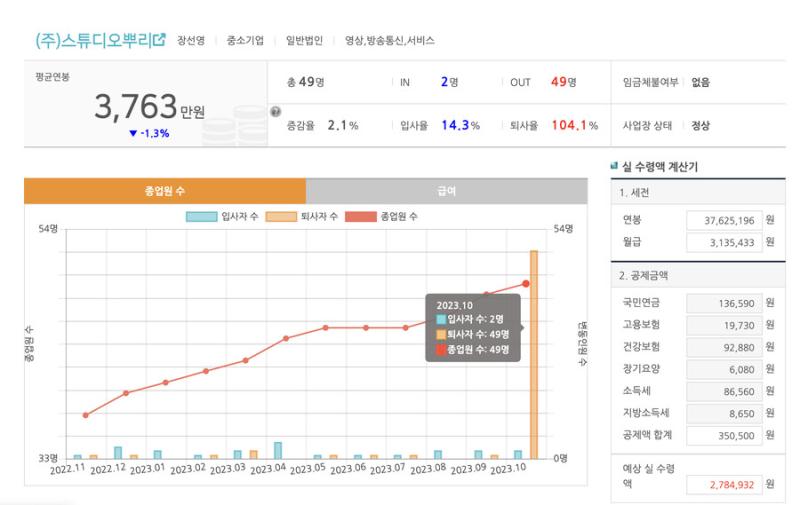Toggle the 종업원 수 legend swatch

coord(360,217)
